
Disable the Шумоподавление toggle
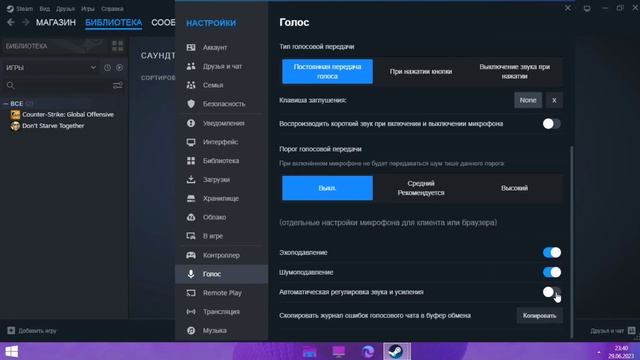click(x=551, y=272)
